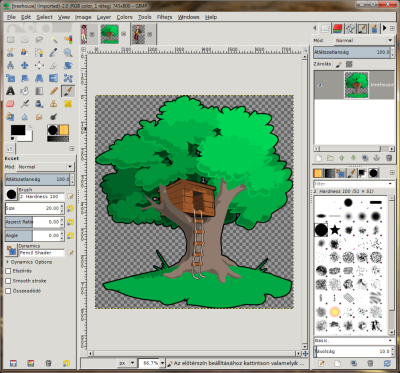Select the star brush in brushes grid
This screenshot has width=400, height=373.
click(x=335, y=229)
